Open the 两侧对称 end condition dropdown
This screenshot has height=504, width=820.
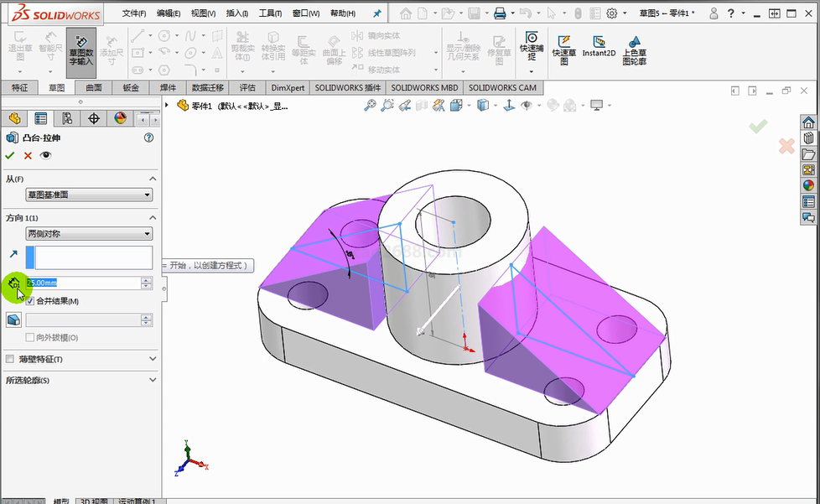click(89, 234)
